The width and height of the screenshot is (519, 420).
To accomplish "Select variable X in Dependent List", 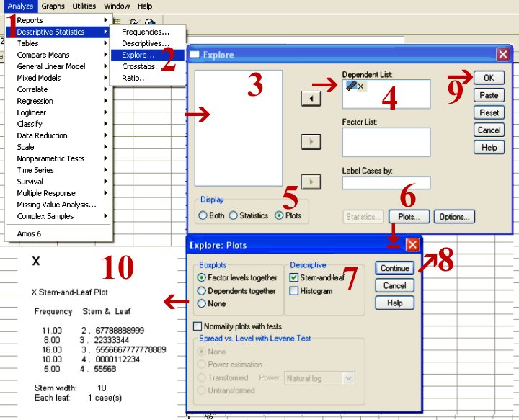I will click(x=355, y=86).
